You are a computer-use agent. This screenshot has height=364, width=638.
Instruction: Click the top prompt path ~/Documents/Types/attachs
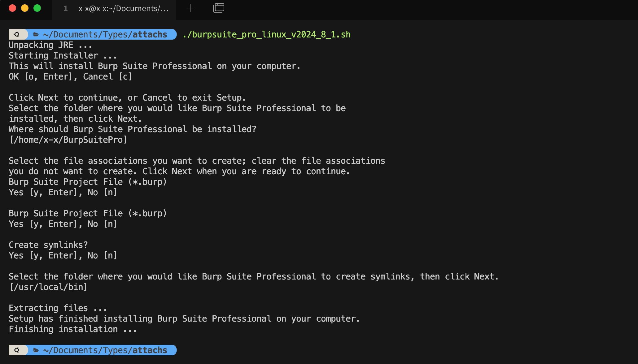tap(105, 34)
